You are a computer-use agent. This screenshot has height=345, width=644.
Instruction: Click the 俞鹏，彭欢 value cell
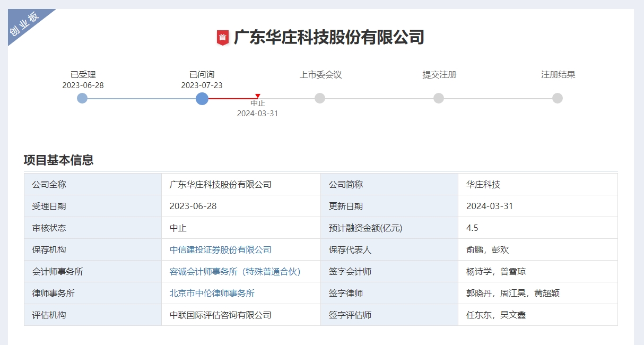(538, 249)
